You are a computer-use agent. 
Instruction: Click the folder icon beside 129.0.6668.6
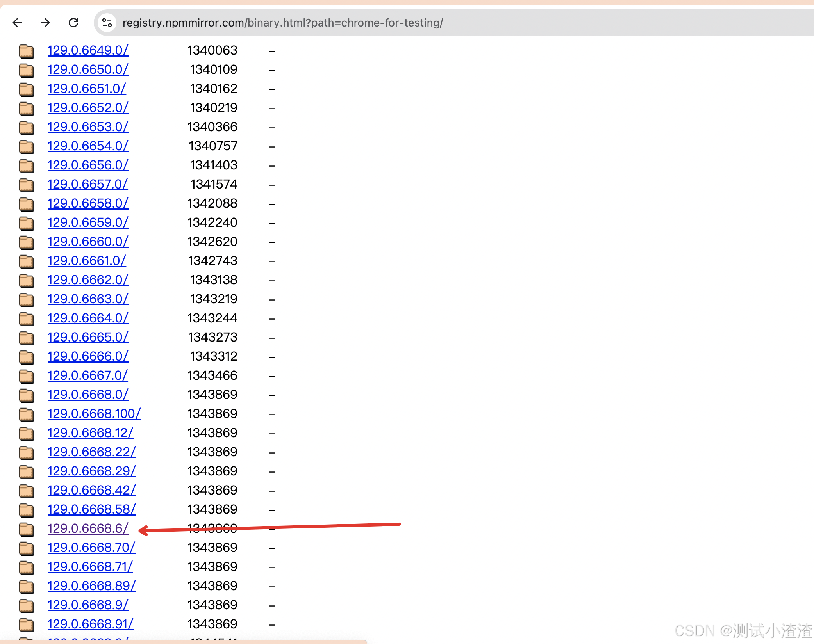pos(26,529)
